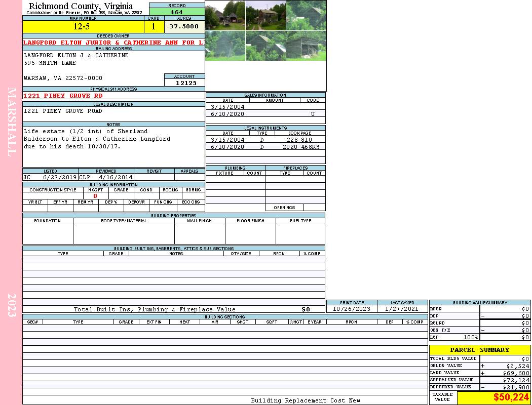This screenshot has width=532, height=405.
Task: Click the last saved date 1/27/2021
Action: pyautogui.click(x=402, y=309)
